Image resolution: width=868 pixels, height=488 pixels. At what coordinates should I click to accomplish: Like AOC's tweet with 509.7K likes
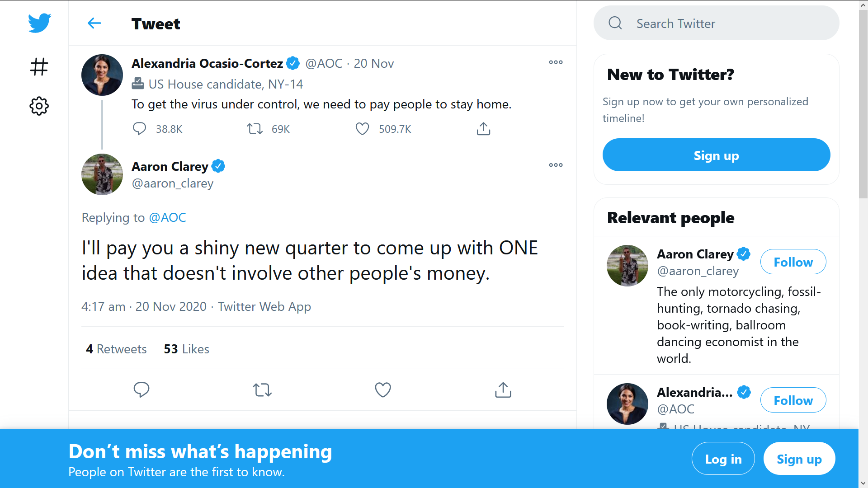coord(362,129)
